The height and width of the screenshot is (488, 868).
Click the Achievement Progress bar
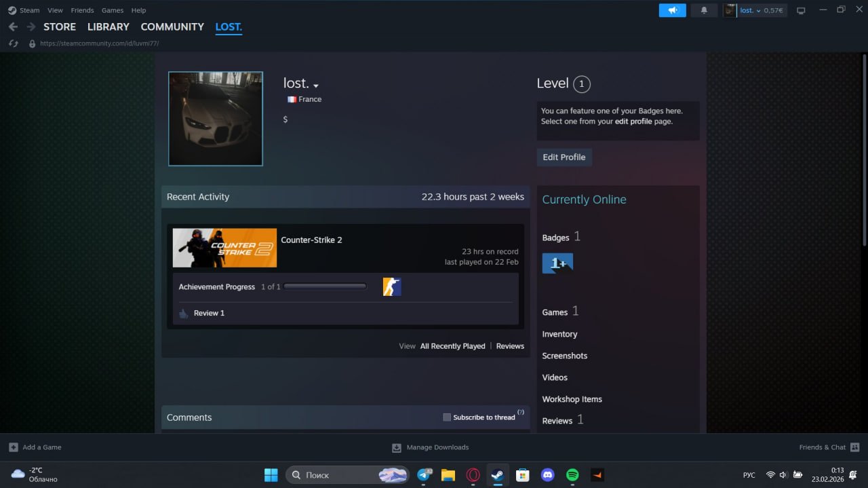(x=325, y=286)
